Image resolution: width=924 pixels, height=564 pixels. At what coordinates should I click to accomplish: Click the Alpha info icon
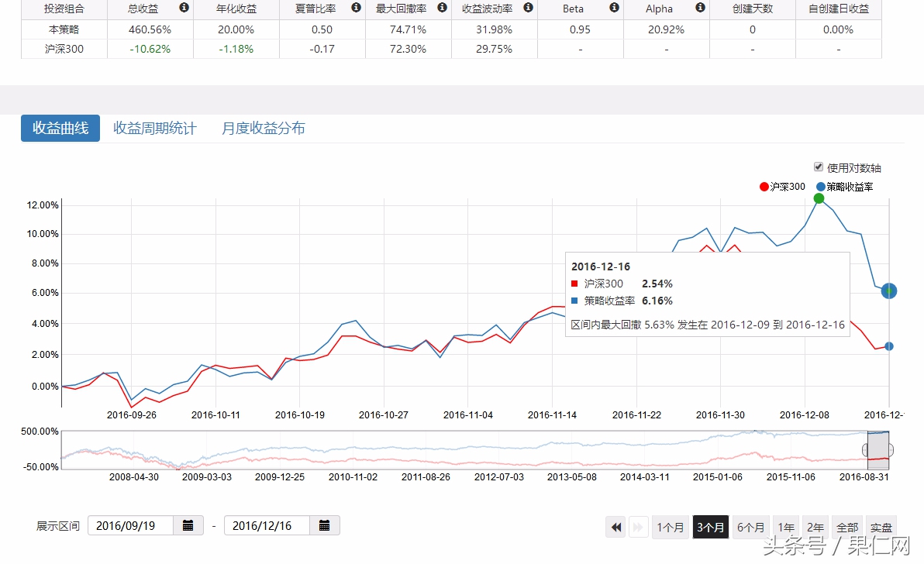pyautogui.click(x=698, y=9)
